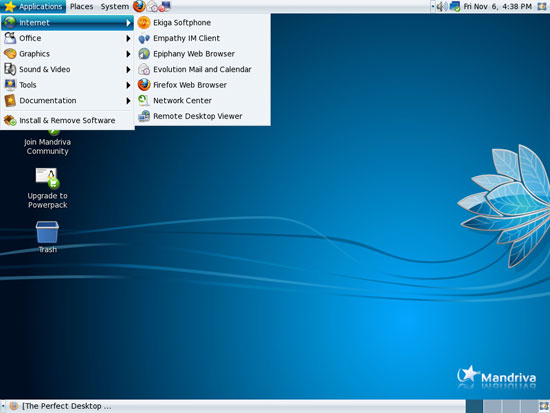This screenshot has height=413, width=550.
Task: Open Empathy IM Client
Action: (x=202, y=38)
